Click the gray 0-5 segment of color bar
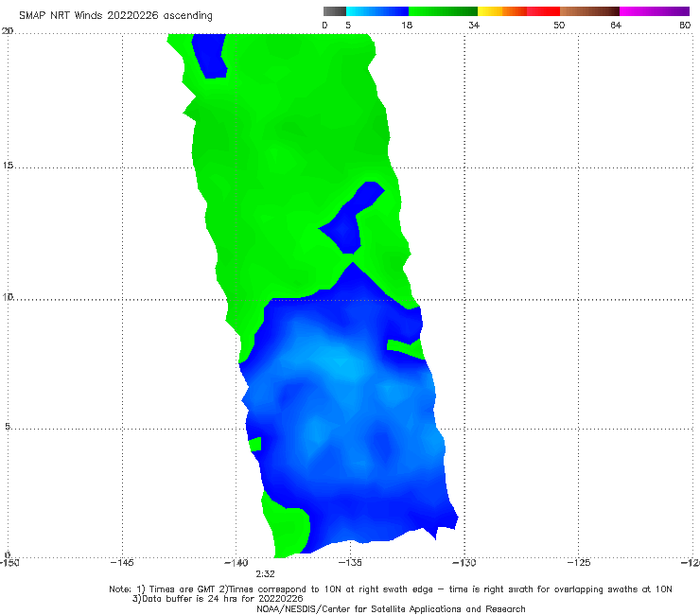Image resolution: width=700 pixels, height=615 pixels. click(335, 11)
